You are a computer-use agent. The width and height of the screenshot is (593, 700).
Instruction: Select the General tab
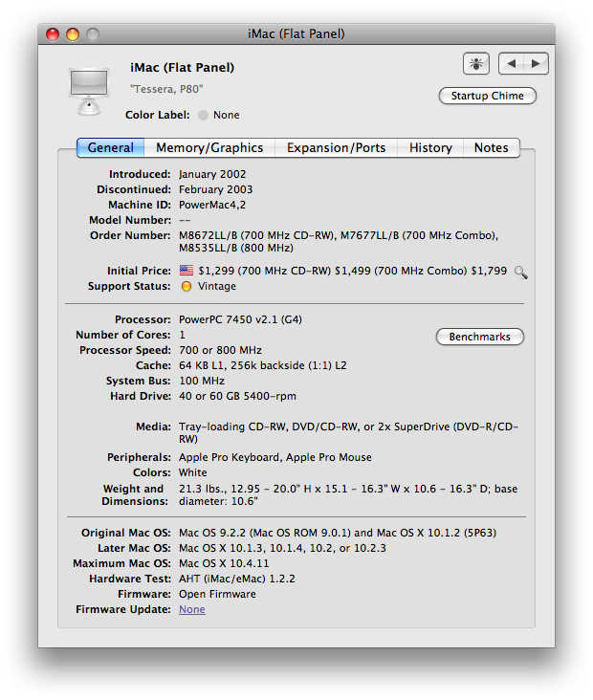[x=110, y=148]
